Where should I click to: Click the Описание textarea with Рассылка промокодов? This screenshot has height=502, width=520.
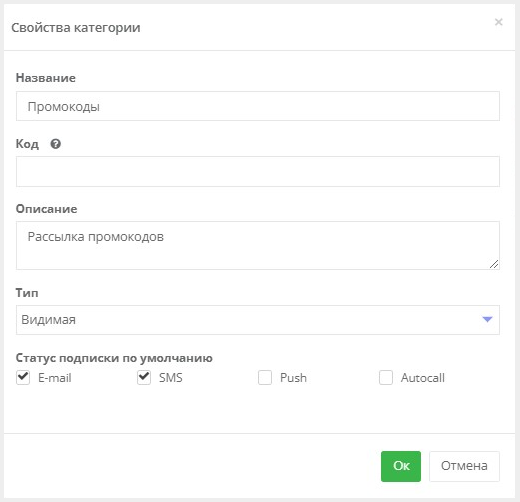point(258,245)
